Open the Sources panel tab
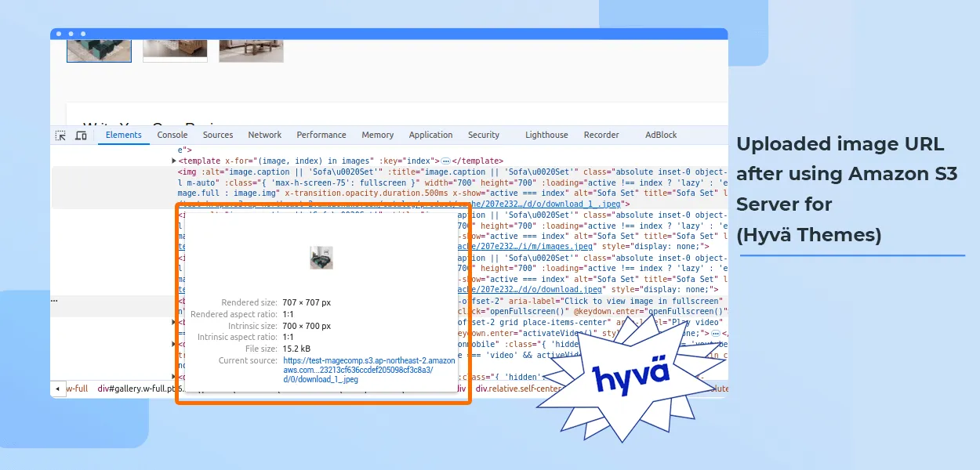Image resolution: width=980 pixels, height=470 pixels. point(218,135)
